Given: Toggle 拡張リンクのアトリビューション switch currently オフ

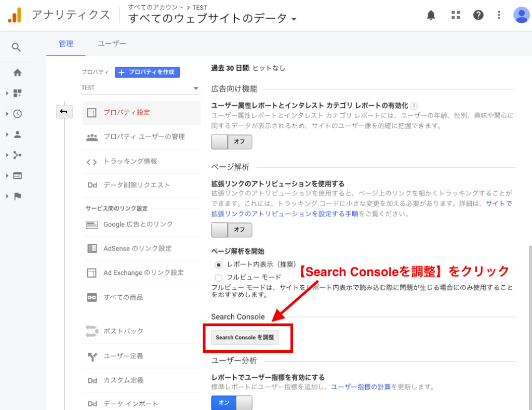Looking at the screenshot, I should (x=232, y=230).
